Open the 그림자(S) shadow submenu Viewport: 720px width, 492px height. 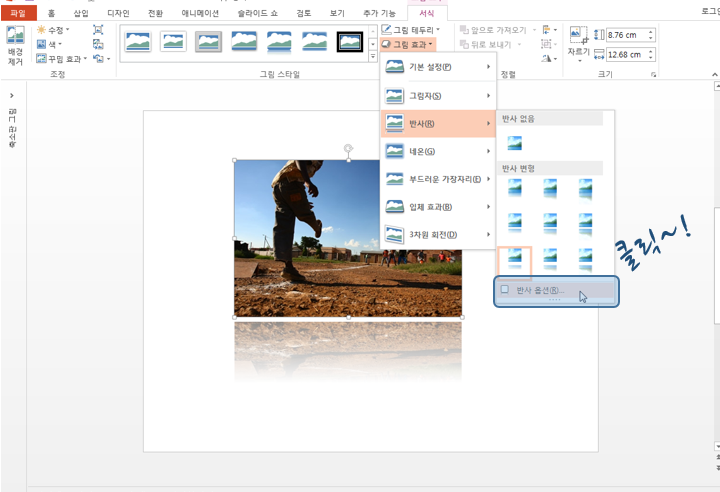coord(438,96)
